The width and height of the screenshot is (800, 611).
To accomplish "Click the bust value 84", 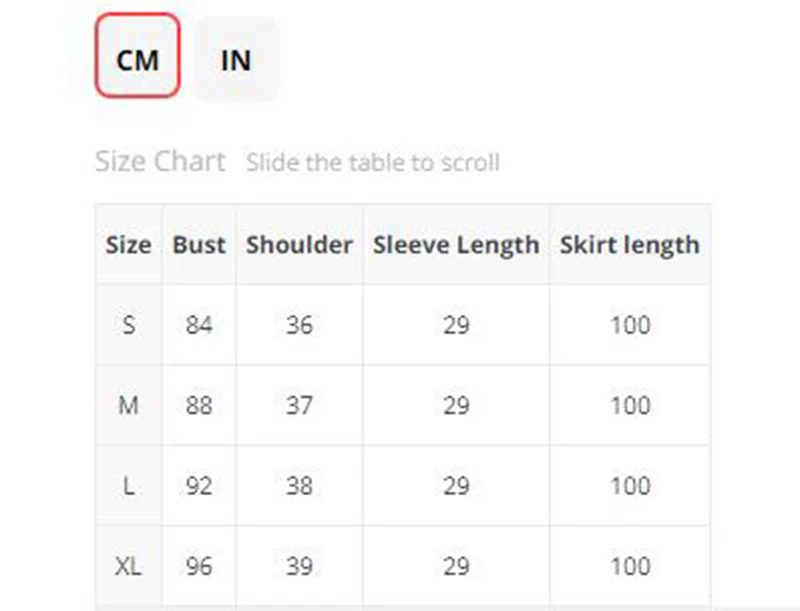I will [x=199, y=325].
